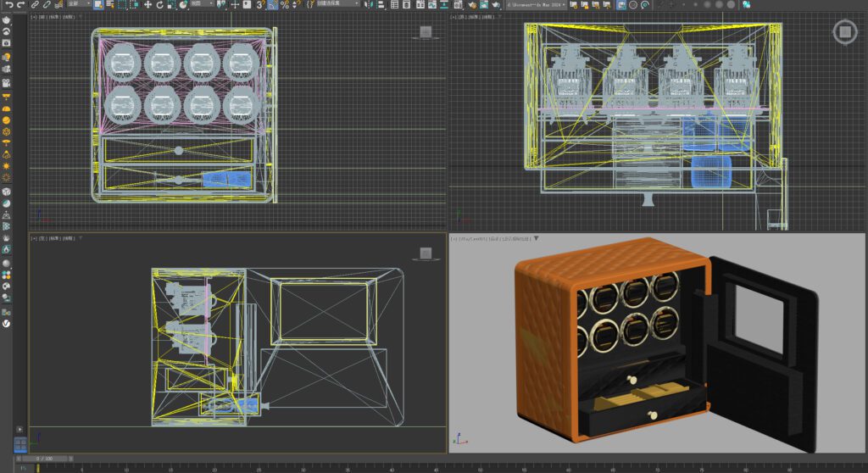The height and width of the screenshot is (473, 868).
Task: Click the V-Ray logo icon in the left toolbar
Action: coord(6,322)
